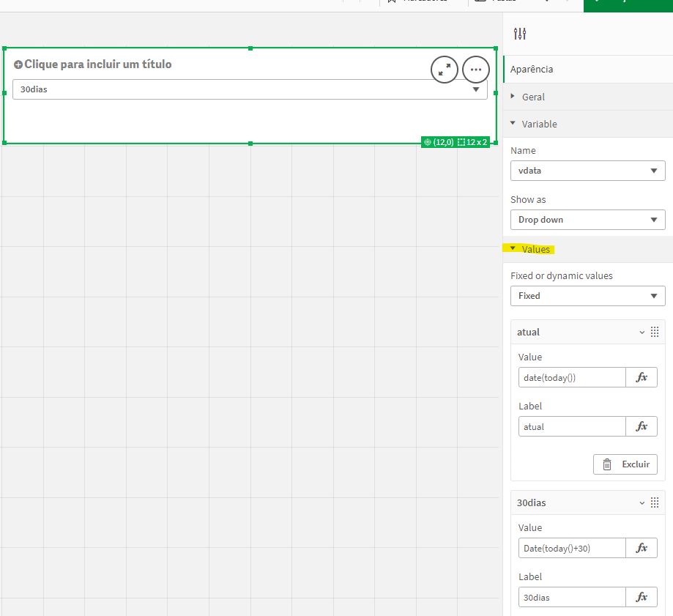Click the drag handle on the atual card
The image size is (673, 616).
[x=654, y=331]
